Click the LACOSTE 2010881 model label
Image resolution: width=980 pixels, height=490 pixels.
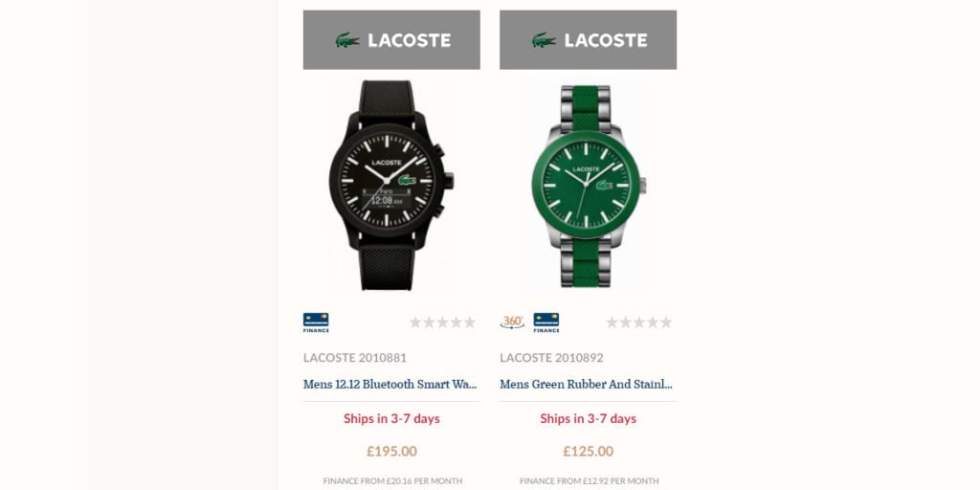point(355,358)
